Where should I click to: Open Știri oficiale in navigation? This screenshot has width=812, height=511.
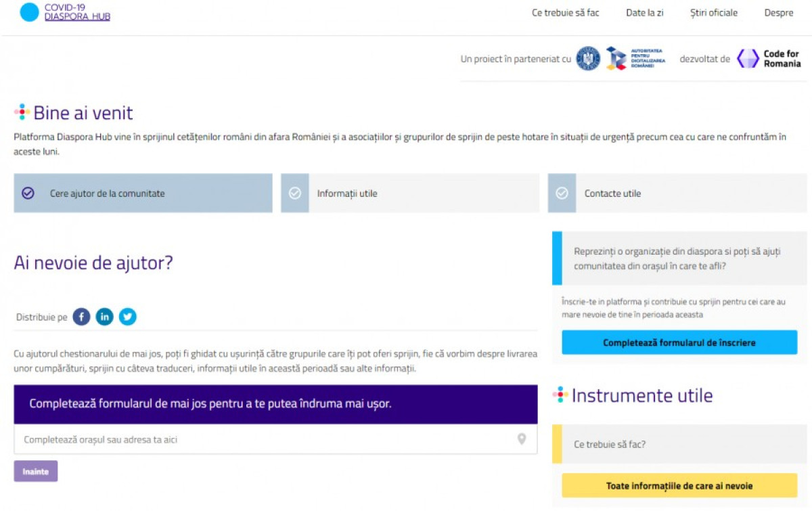pos(713,13)
